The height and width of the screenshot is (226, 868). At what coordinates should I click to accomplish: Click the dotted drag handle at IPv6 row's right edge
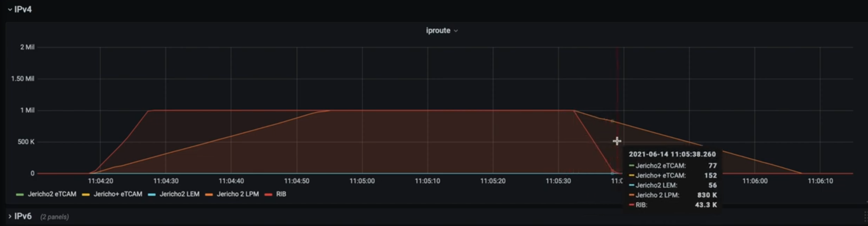click(x=865, y=216)
